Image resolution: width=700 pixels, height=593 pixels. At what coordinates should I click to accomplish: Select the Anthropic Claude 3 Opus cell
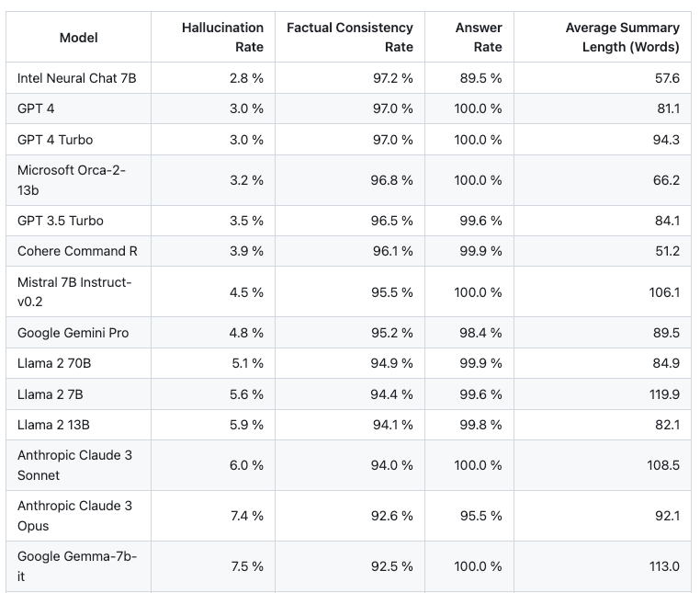click(74, 516)
